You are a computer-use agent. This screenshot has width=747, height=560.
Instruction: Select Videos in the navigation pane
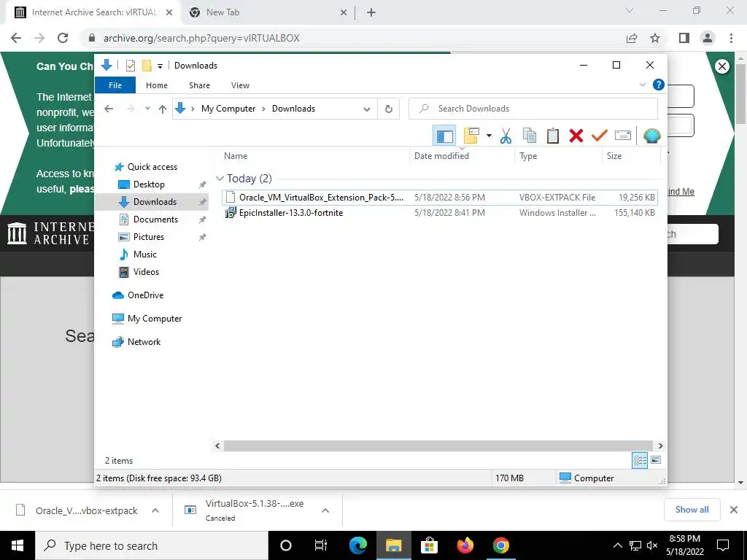[146, 272]
